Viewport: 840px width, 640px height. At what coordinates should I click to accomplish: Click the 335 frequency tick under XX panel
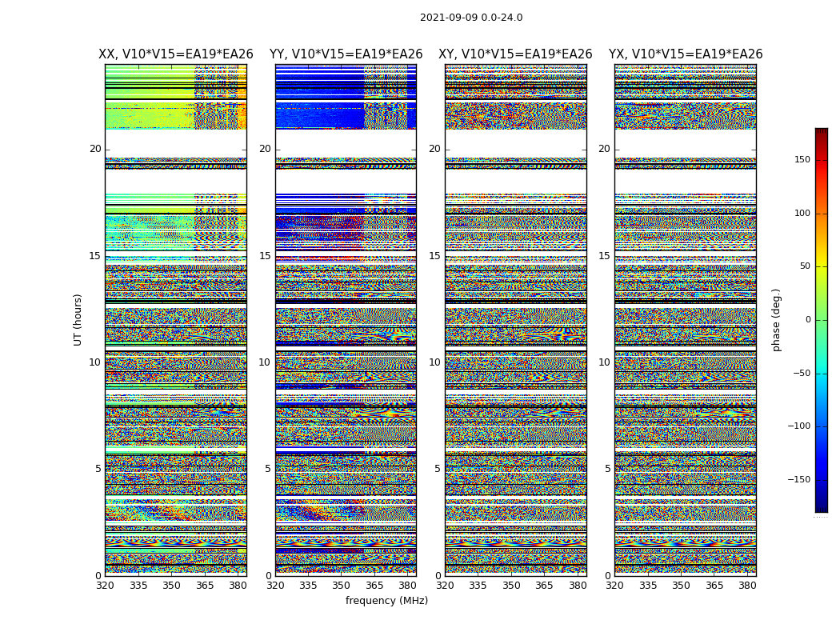(x=138, y=586)
